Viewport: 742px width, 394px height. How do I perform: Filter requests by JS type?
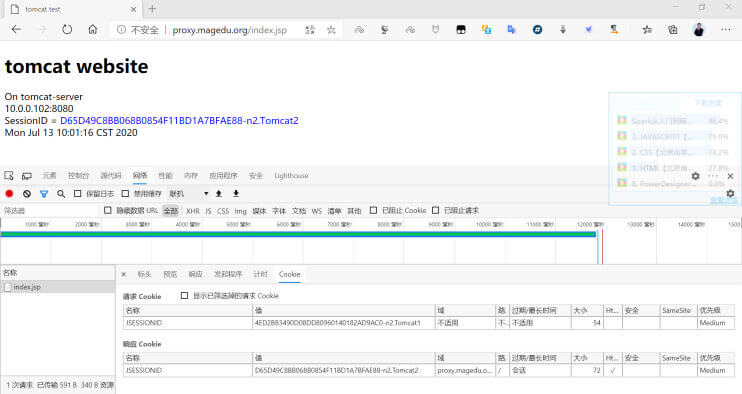pyautogui.click(x=208, y=211)
